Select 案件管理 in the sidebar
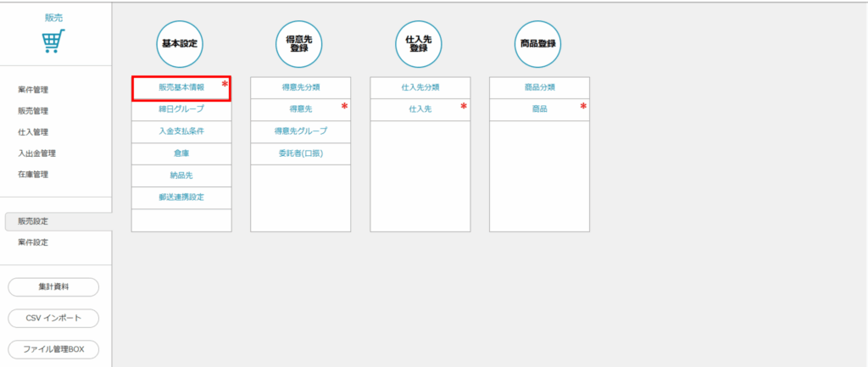The height and width of the screenshot is (367, 868). tap(33, 90)
